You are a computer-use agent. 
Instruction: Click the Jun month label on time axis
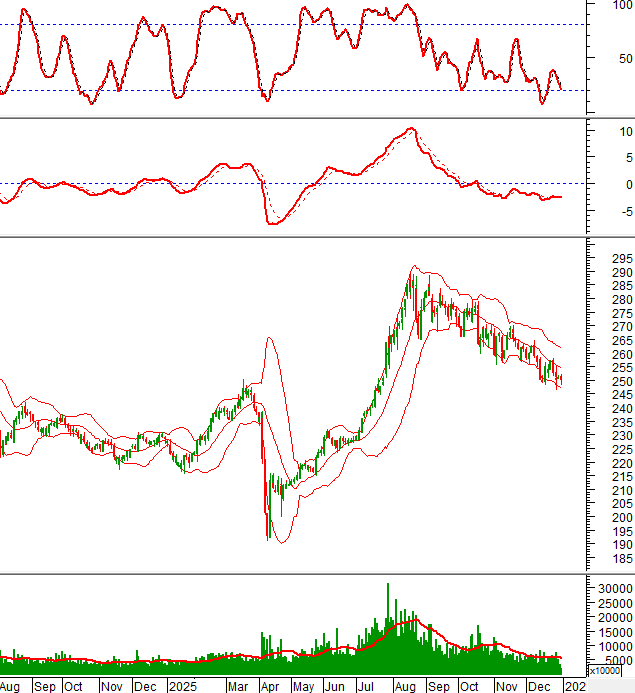[x=336, y=687]
